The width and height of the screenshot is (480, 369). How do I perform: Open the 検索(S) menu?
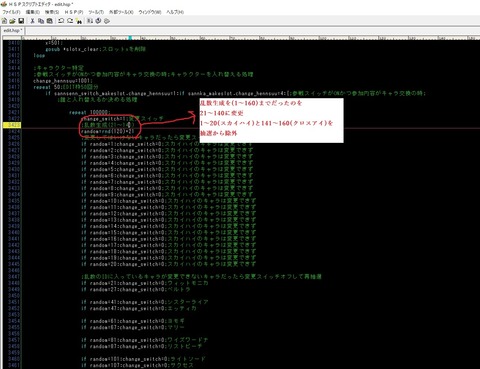(52, 12)
